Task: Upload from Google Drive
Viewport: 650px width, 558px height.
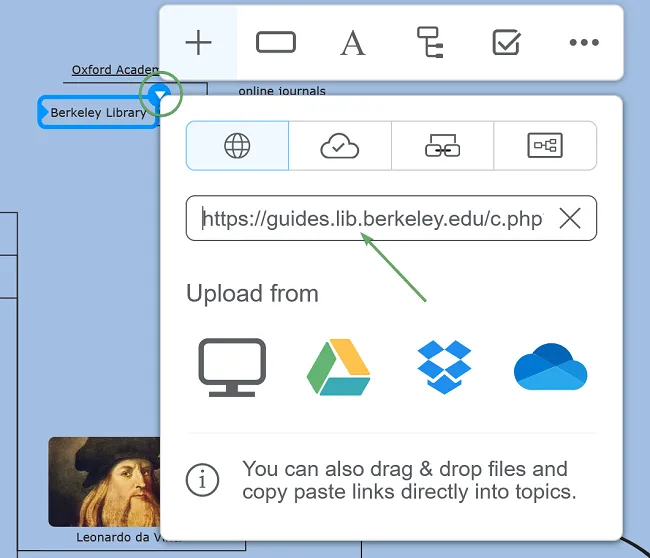Action: click(x=338, y=367)
